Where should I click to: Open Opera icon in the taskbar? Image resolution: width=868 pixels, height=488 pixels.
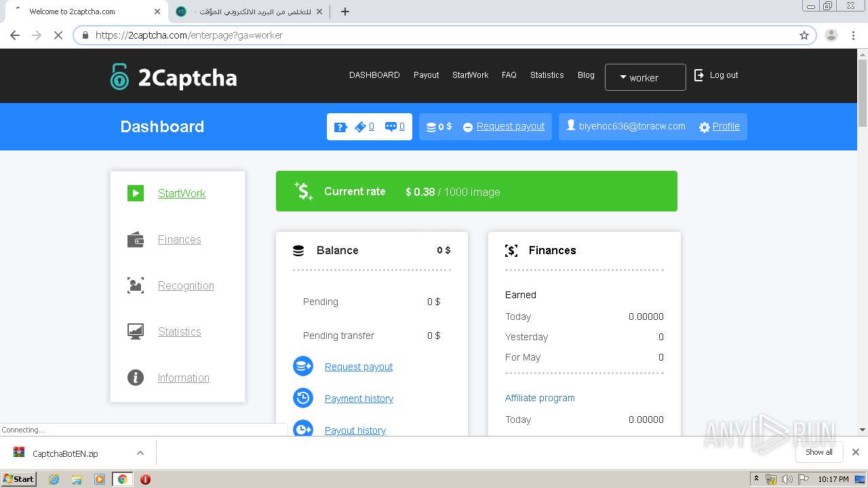145,479
